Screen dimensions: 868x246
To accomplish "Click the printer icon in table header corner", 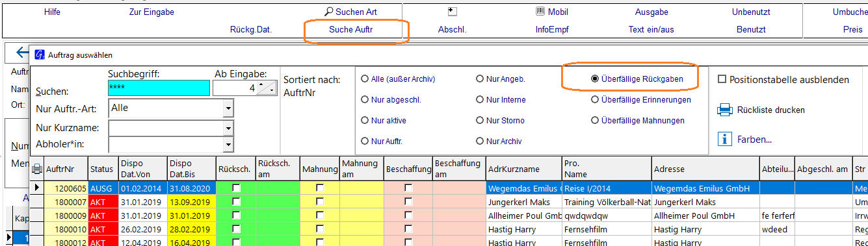I will [x=36, y=169].
